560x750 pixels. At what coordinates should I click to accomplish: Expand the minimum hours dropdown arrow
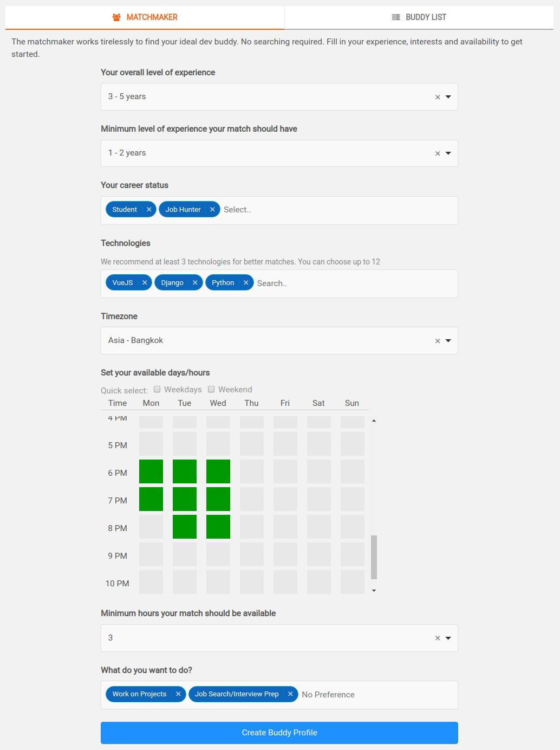pos(448,638)
